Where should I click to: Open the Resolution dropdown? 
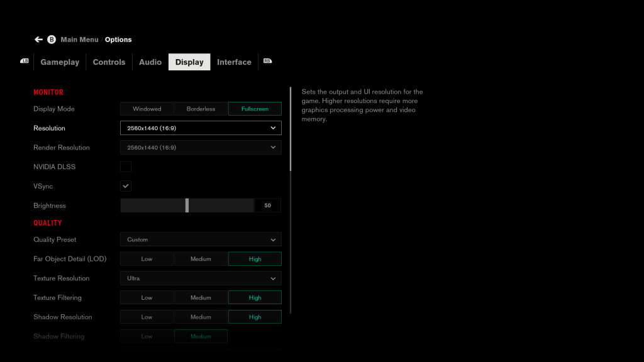tap(201, 128)
